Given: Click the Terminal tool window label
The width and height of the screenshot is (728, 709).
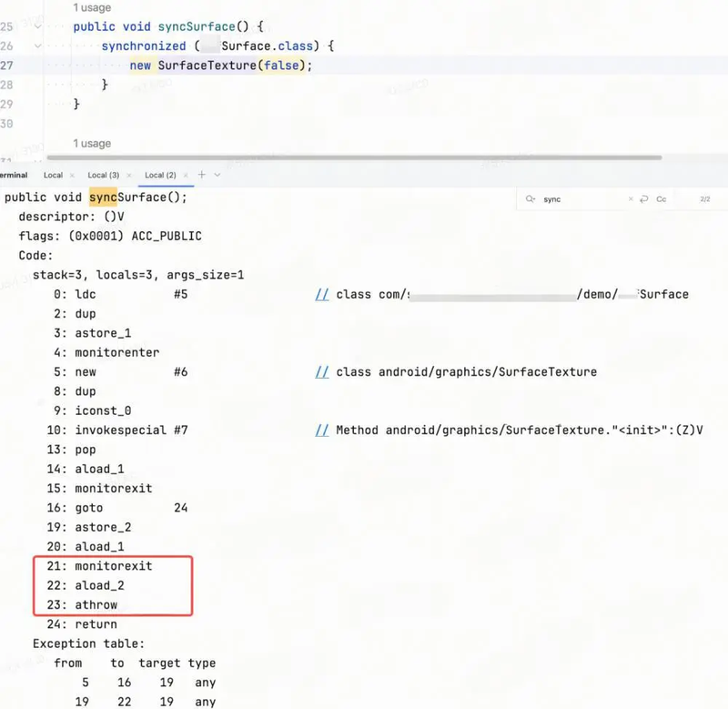Looking at the screenshot, I should pos(14,175).
